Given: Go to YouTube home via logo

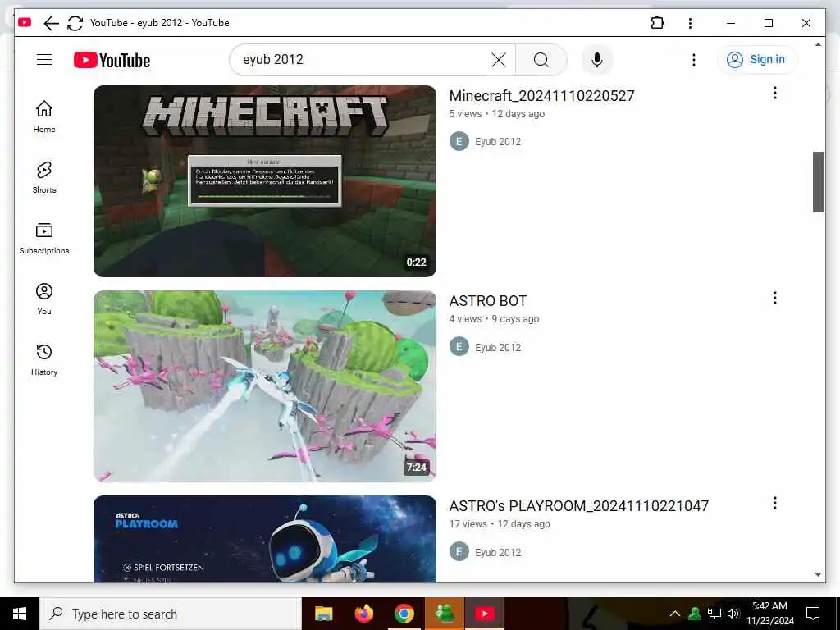Looking at the screenshot, I should [x=112, y=60].
